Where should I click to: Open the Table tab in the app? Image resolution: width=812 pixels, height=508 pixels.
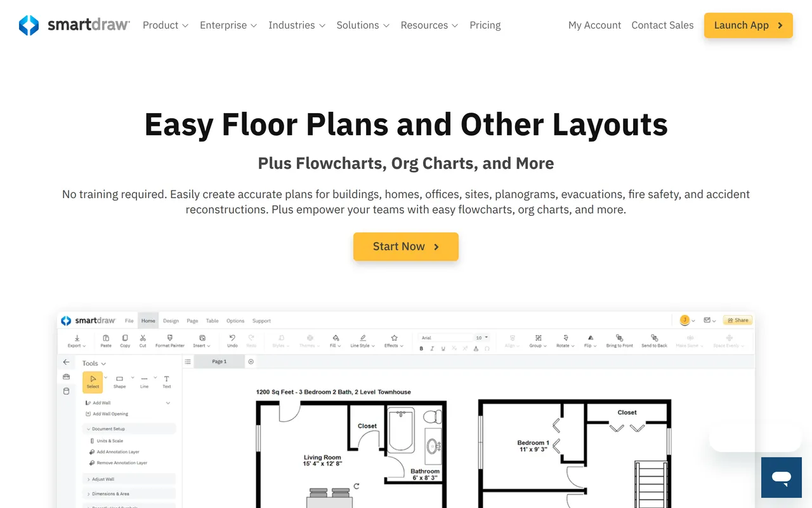click(x=213, y=321)
